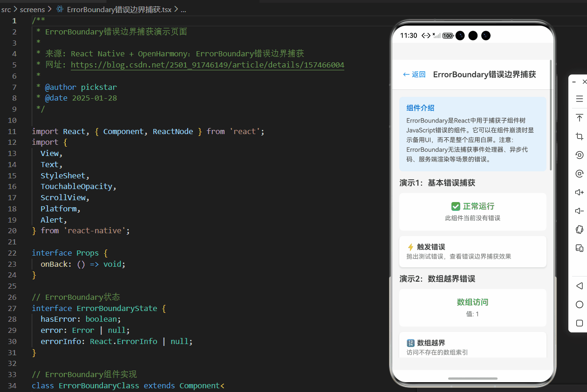Rotate the emulator clockwise

(x=580, y=173)
